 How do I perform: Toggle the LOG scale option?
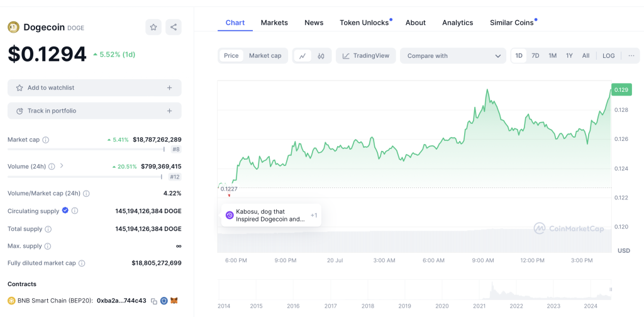(609, 56)
